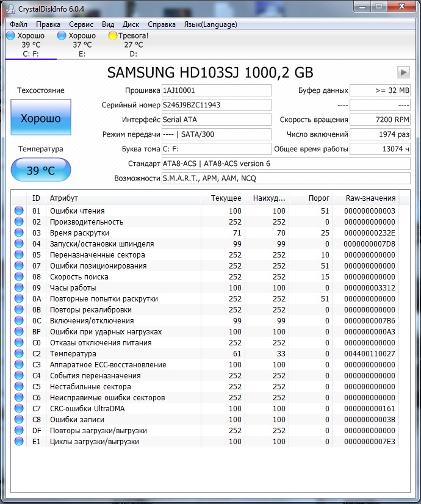Click status orb of Ошибки чтения row
The image size is (421, 504).
19,211
